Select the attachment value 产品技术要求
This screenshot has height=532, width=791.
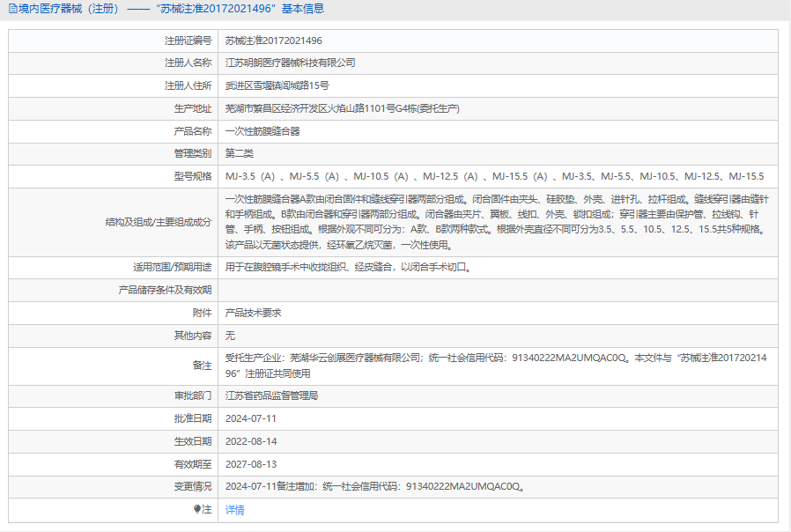click(253, 313)
